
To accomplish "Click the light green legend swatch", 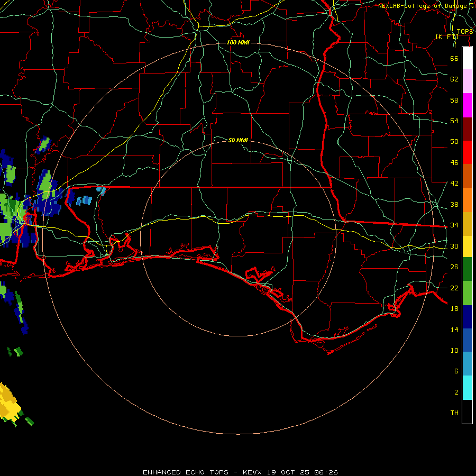I will tap(467, 293).
